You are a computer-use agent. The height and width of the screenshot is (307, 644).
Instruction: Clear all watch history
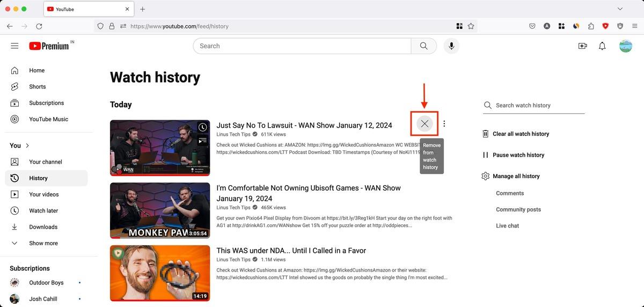click(515, 134)
